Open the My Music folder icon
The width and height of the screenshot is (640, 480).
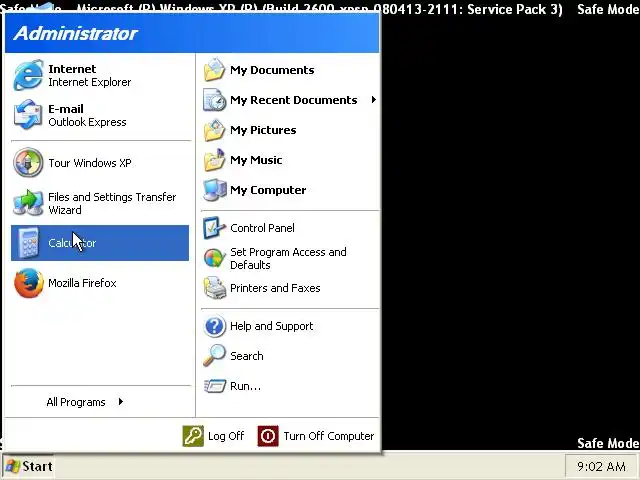click(214, 160)
